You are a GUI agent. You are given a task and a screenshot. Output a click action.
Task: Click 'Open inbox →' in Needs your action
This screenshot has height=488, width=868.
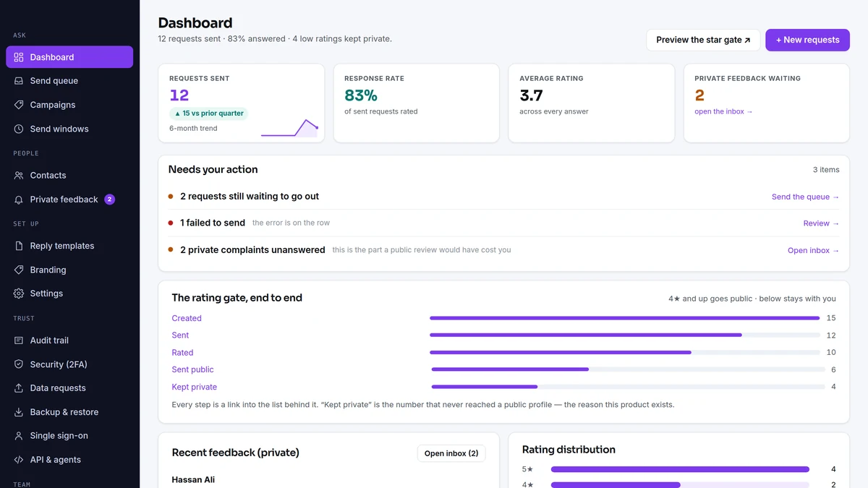click(x=813, y=250)
